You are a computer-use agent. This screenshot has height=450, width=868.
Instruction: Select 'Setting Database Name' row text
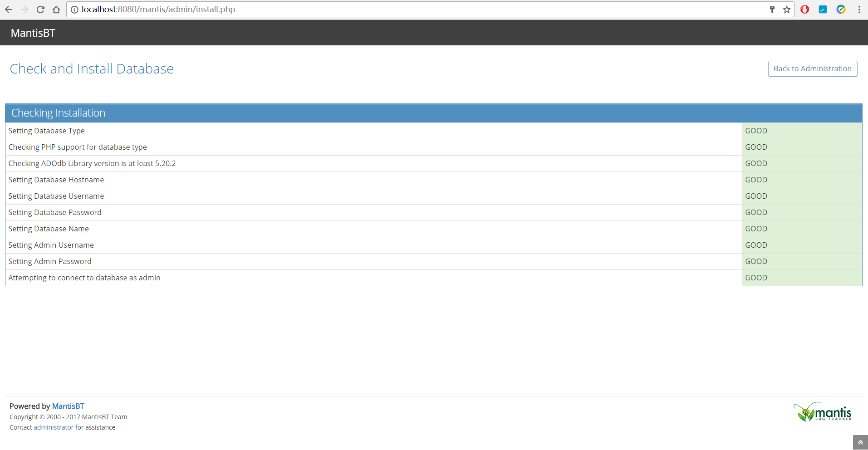click(x=49, y=229)
